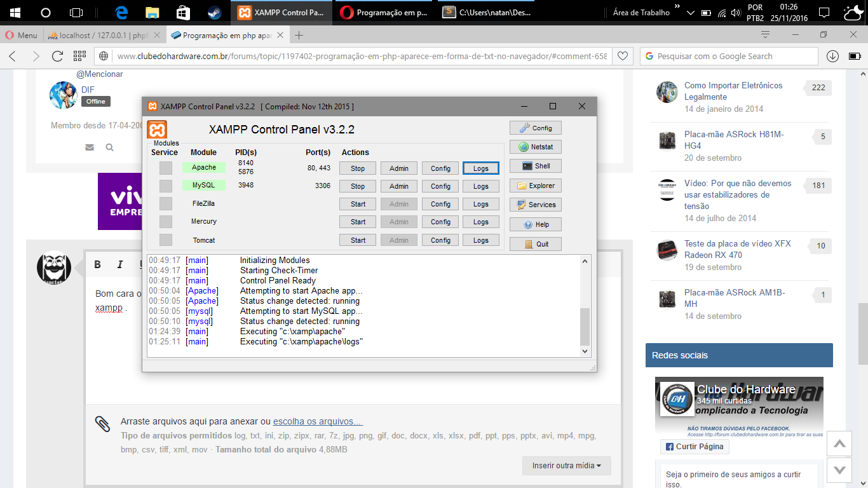868x488 pixels.
Task: Open a new browser tab
Action: (299, 35)
